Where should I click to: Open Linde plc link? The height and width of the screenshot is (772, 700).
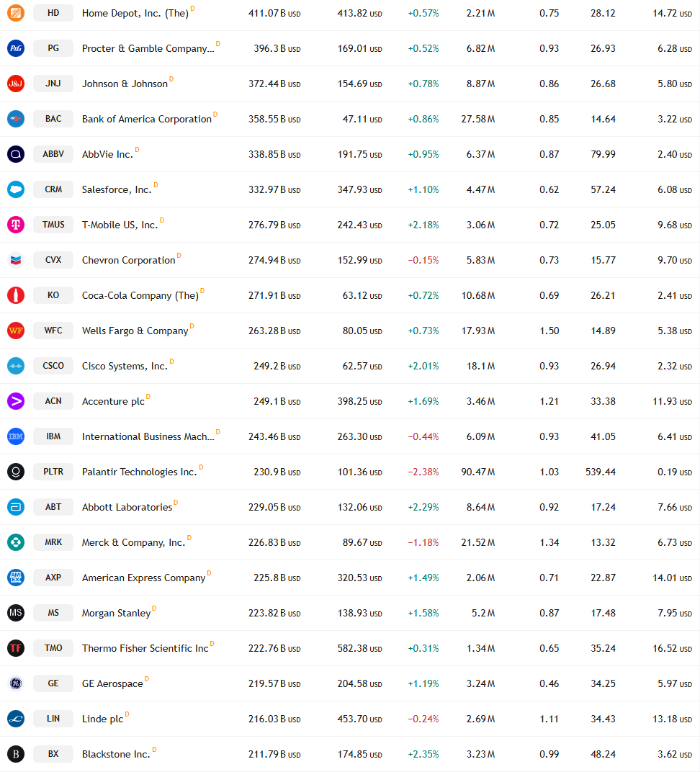pos(102,719)
